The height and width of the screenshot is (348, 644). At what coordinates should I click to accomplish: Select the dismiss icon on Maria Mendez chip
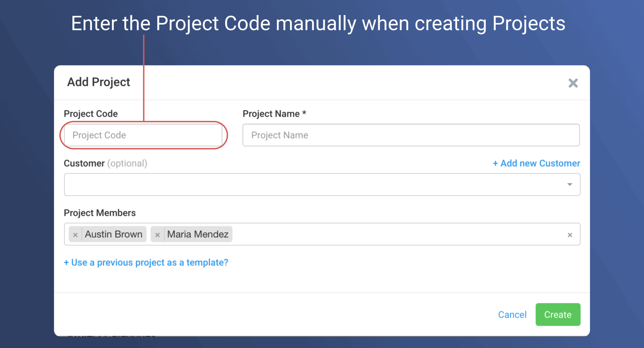(x=158, y=234)
